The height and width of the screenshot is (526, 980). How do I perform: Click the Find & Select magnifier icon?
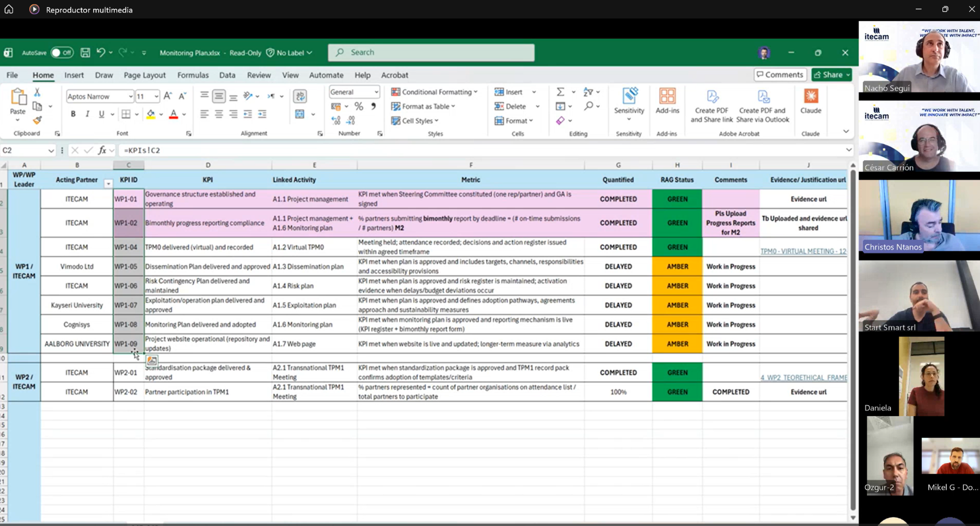click(589, 106)
